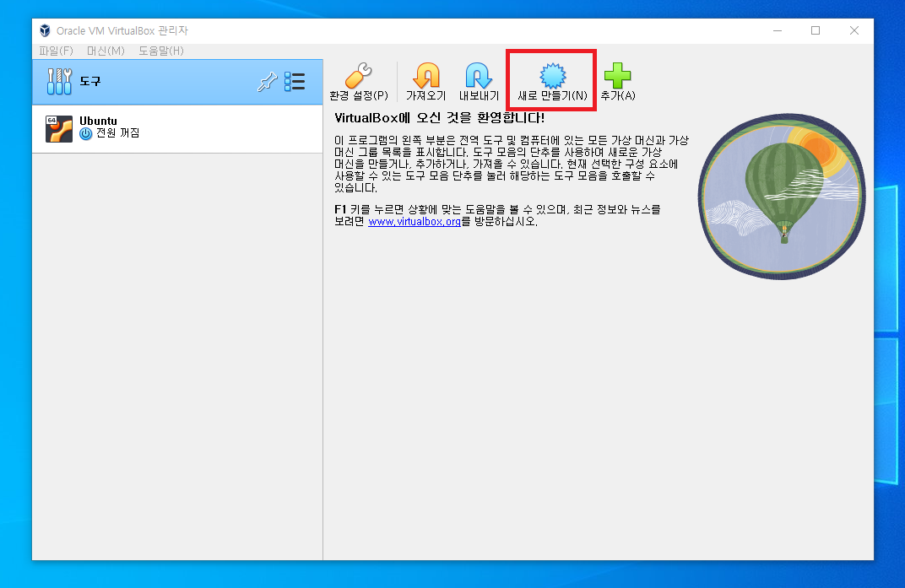Click the hot air balloon welcome image
This screenshot has width=905, height=588.
tap(782, 197)
